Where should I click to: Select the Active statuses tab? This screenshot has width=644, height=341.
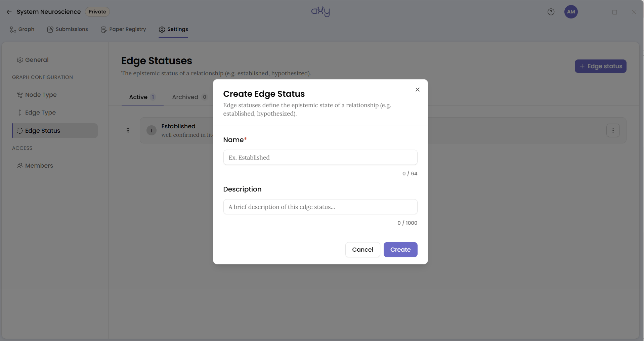[x=142, y=97]
